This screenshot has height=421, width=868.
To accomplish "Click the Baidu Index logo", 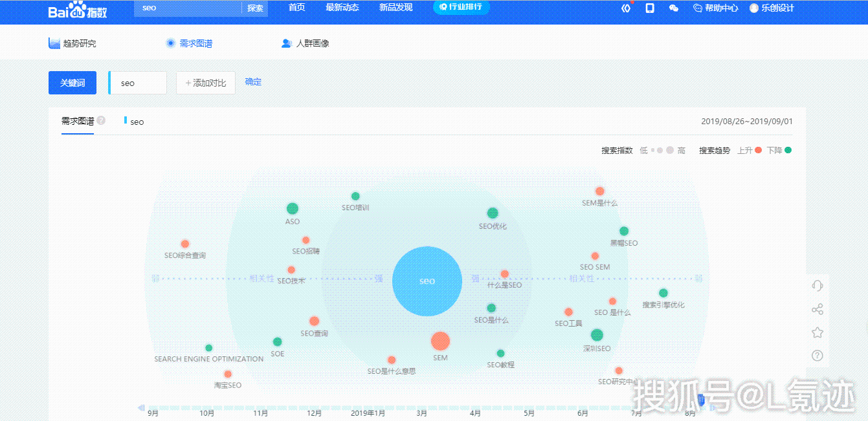I will [77, 10].
